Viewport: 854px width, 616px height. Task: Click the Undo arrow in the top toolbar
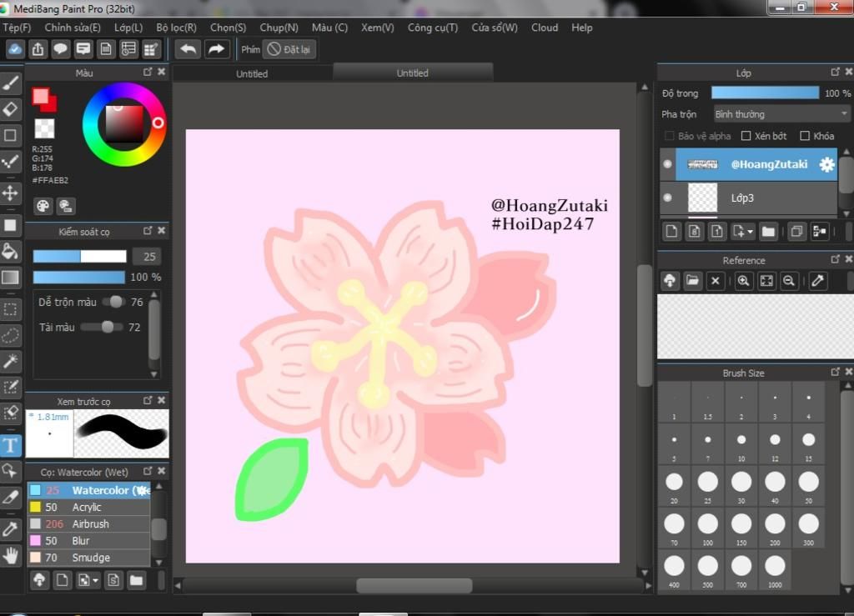pos(188,49)
